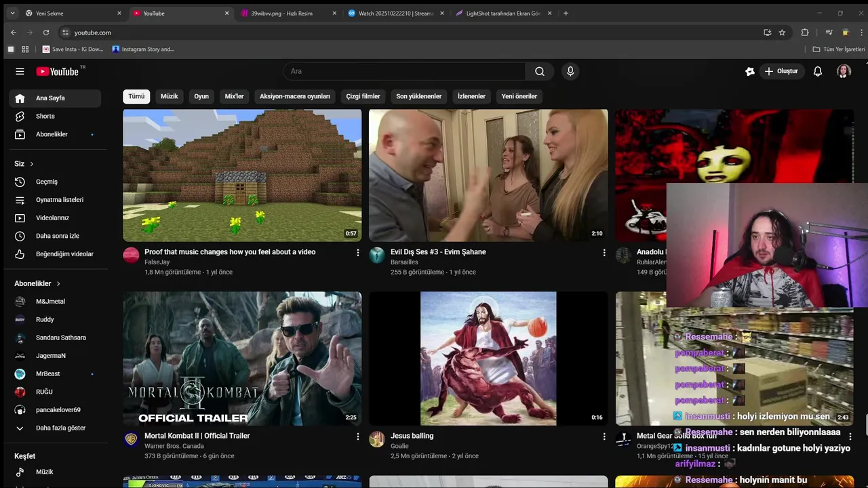Open RUĞU subscription channel

tap(55, 392)
